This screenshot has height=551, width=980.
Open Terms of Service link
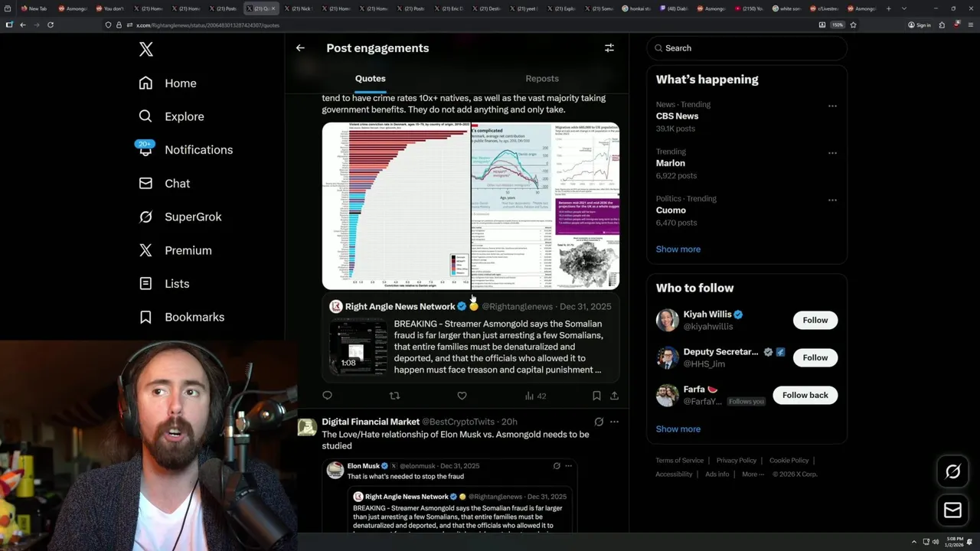pos(679,460)
